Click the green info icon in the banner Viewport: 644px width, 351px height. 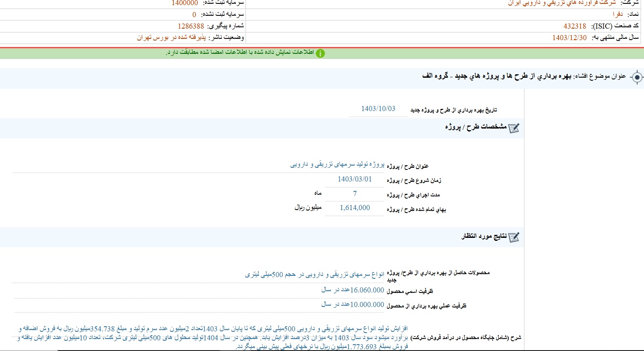tap(320, 53)
